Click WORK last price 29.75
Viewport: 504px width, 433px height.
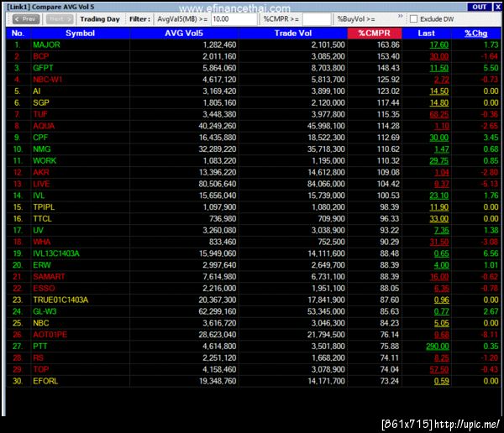coord(439,160)
